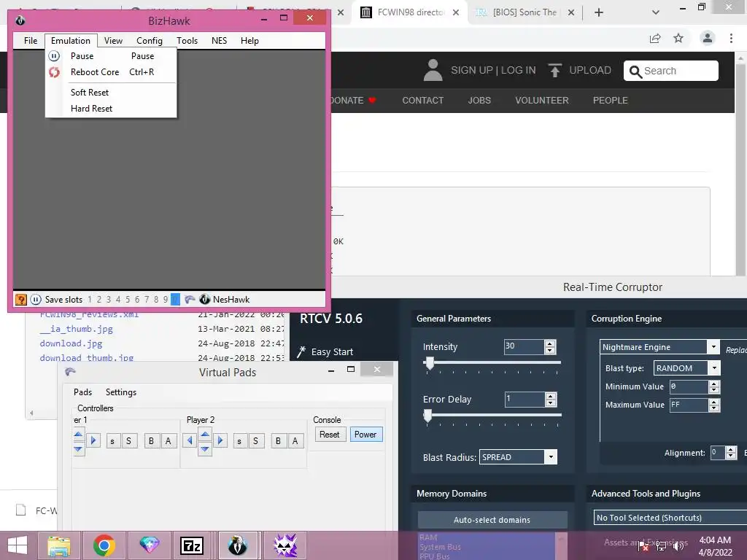Open the Blast type RANDOM dropdown
Image resolution: width=747 pixels, height=560 pixels.
(x=714, y=368)
